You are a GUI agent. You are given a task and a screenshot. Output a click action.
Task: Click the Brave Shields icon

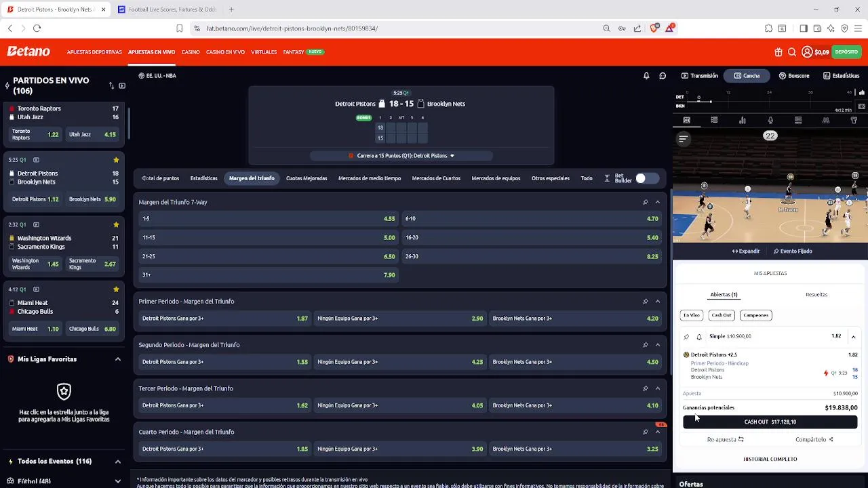[x=654, y=28]
